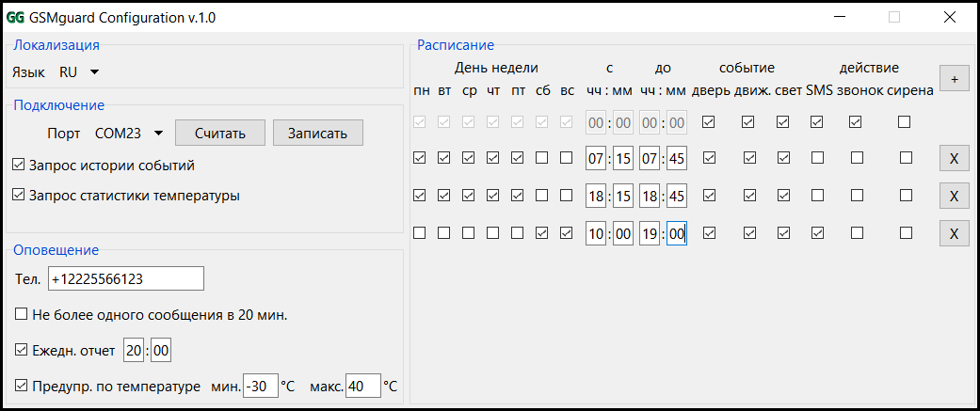Viewport: 980px width, 411px height.
Task: Remove the 18:15 schedule row with X
Action: point(954,196)
